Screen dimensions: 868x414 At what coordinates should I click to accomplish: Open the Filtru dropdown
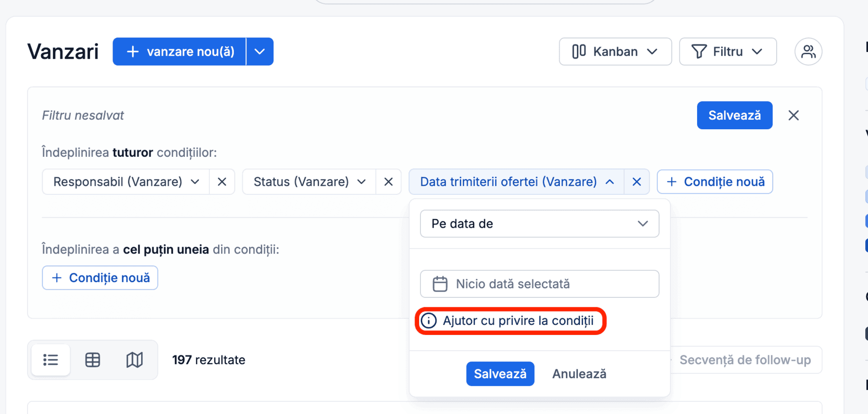pyautogui.click(x=728, y=52)
